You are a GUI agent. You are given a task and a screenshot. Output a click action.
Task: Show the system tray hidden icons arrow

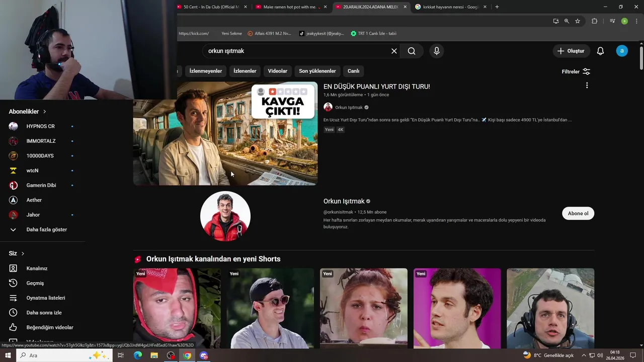[x=584, y=355]
